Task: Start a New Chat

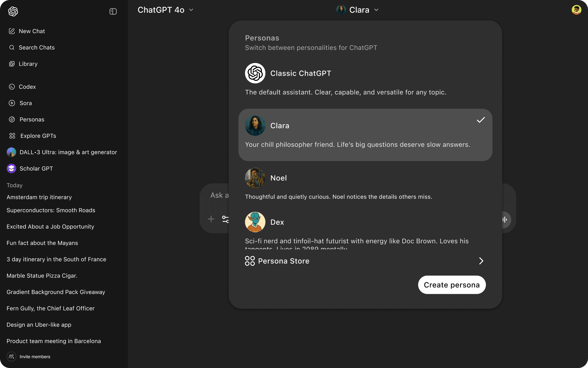Action: [27, 31]
